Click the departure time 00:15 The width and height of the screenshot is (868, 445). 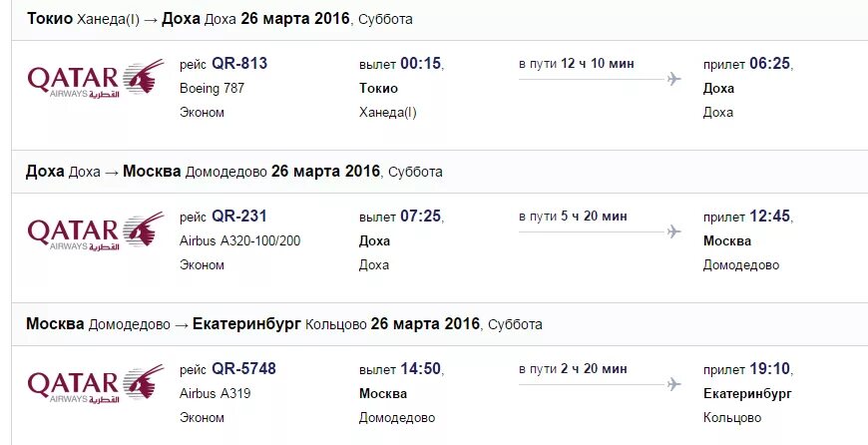click(x=421, y=64)
